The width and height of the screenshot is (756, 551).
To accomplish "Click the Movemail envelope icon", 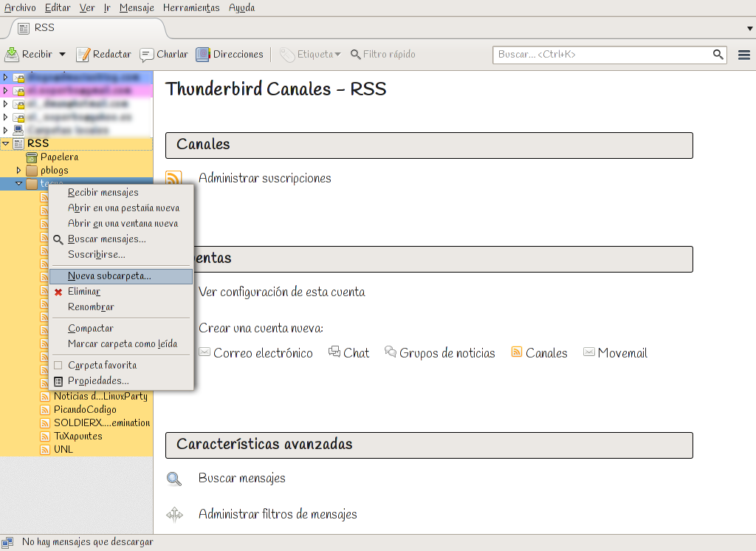I will 588,352.
